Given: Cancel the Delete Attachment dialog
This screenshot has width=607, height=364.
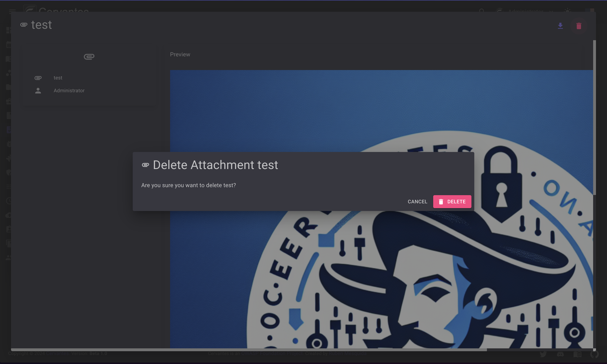Looking at the screenshot, I should [417, 202].
